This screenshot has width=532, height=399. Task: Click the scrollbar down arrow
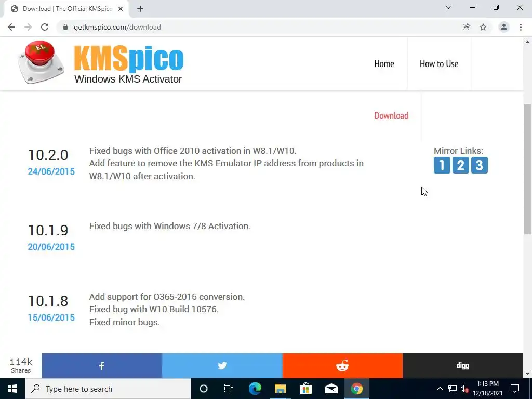(528, 374)
